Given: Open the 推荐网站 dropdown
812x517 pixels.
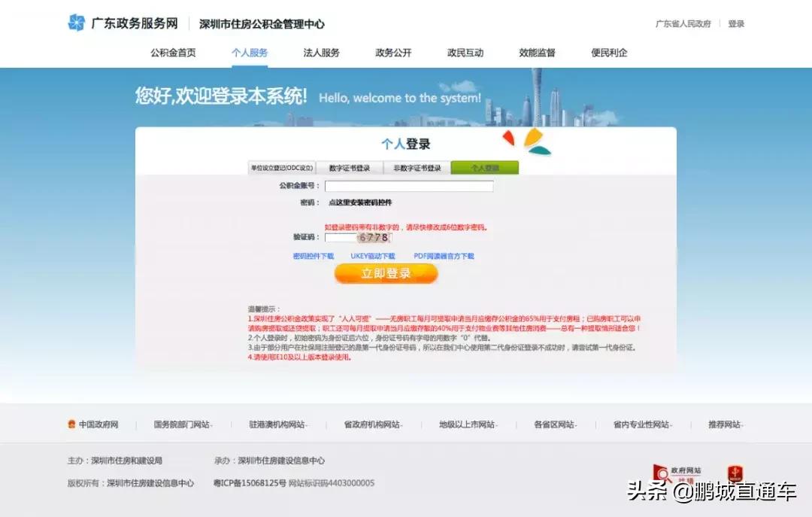Looking at the screenshot, I should (723, 424).
